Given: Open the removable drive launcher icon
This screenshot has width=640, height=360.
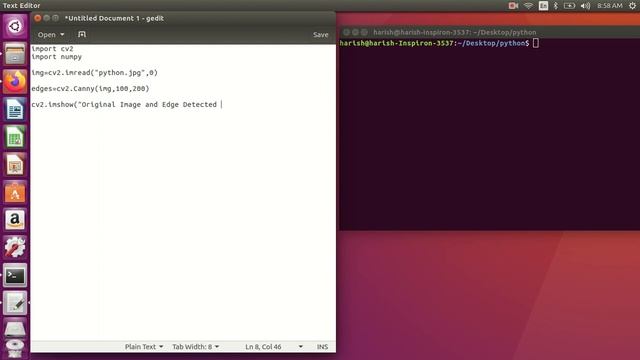Looking at the screenshot, I should click(x=15, y=328).
